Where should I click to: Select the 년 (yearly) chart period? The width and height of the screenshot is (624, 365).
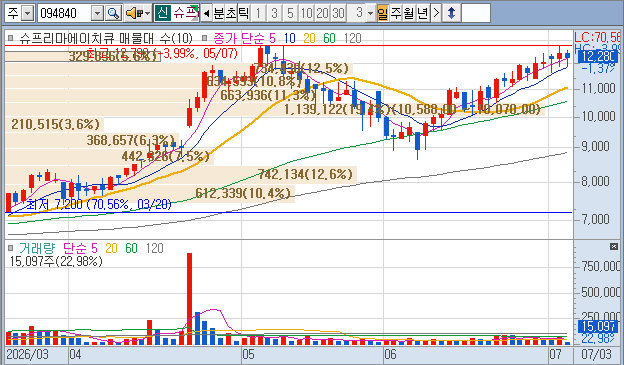click(423, 13)
